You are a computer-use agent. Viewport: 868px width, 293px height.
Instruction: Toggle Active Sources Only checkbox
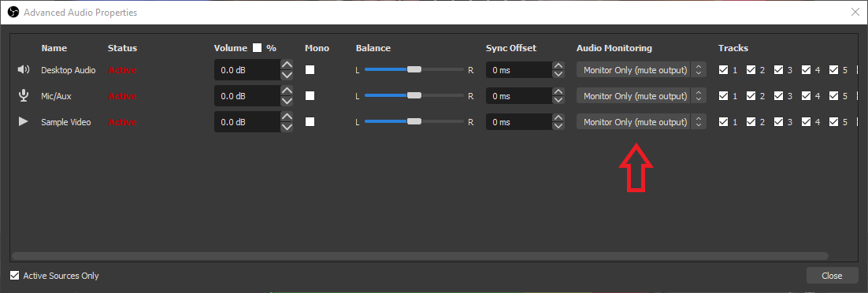coord(14,275)
